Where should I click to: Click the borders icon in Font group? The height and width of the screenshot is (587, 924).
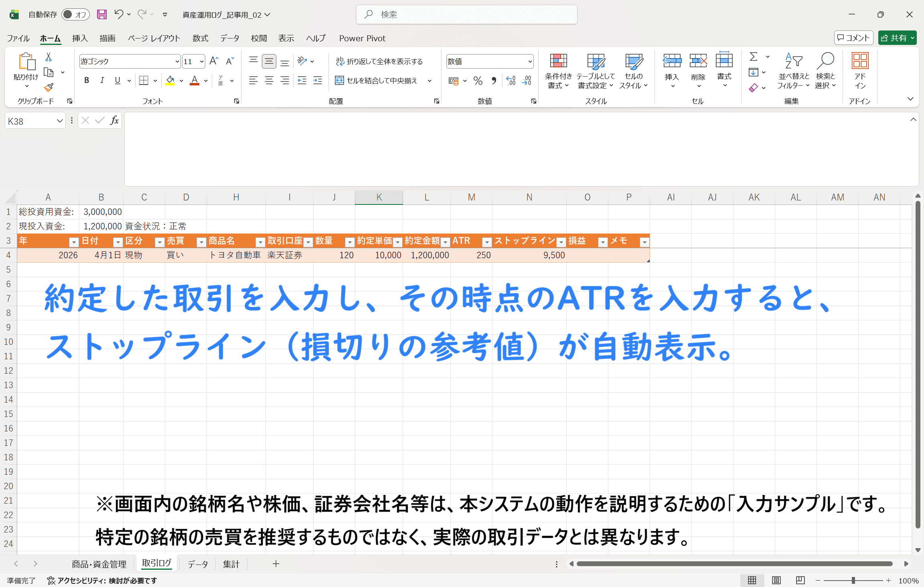click(143, 81)
